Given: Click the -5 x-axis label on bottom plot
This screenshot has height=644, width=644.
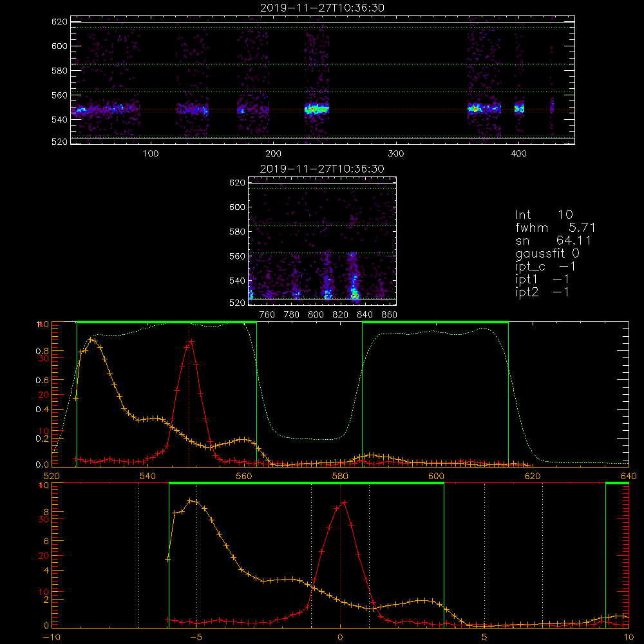Looking at the screenshot, I should pos(196,637).
